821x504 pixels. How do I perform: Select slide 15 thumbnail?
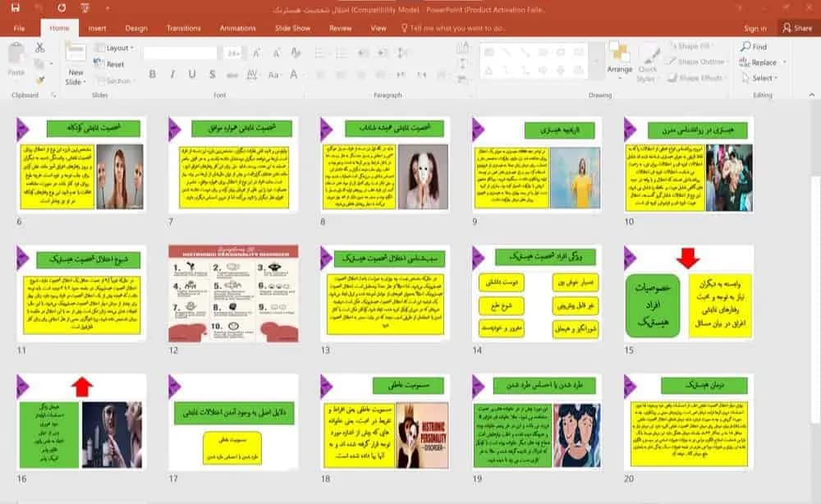(x=689, y=294)
